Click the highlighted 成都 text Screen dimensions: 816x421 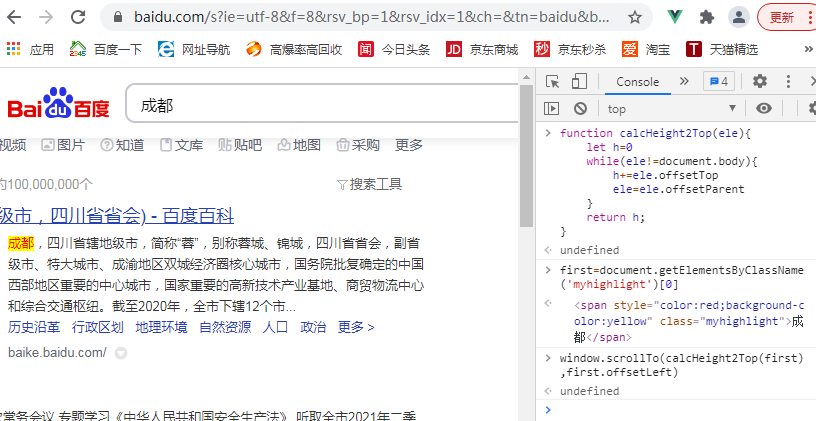(21, 243)
